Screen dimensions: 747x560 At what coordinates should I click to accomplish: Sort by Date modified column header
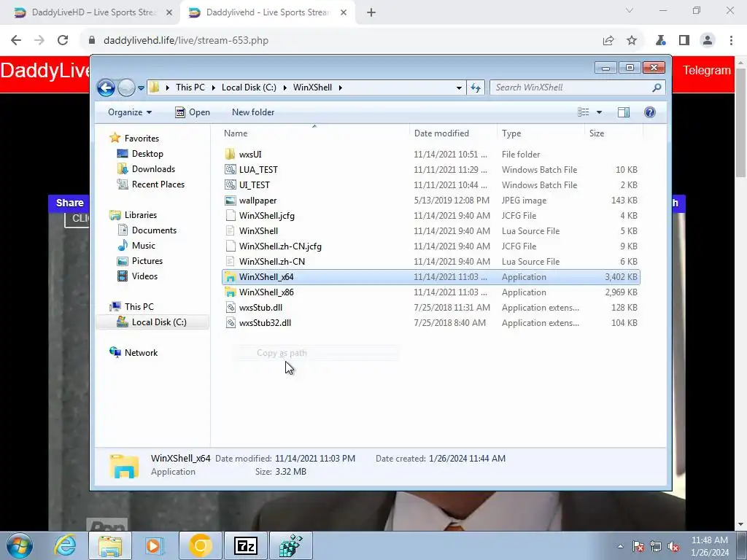(453, 133)
